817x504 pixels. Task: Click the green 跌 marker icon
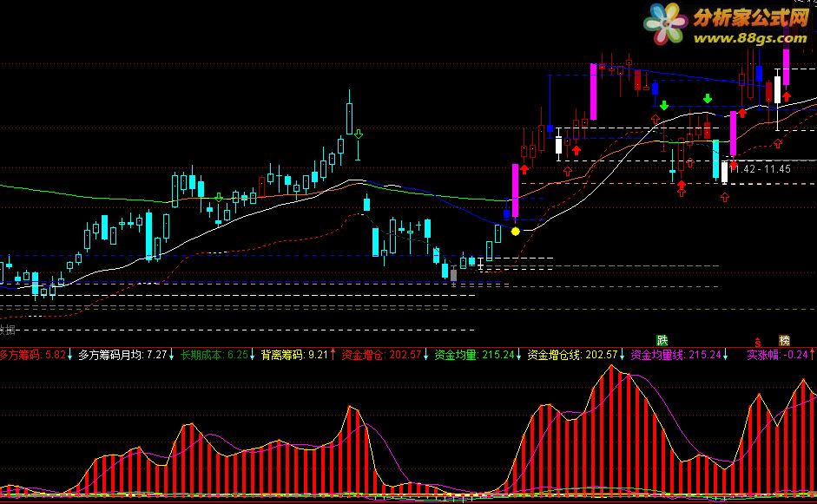click(662, 341)
